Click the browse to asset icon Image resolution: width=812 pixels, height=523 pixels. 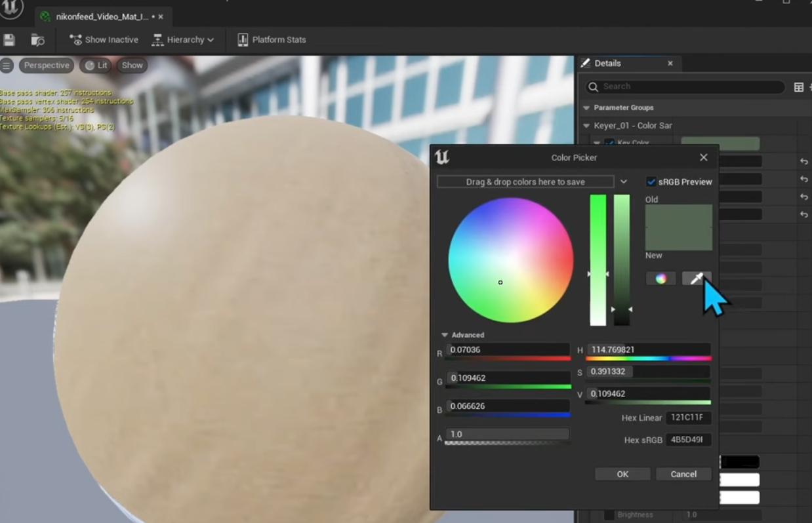(37, 40)
